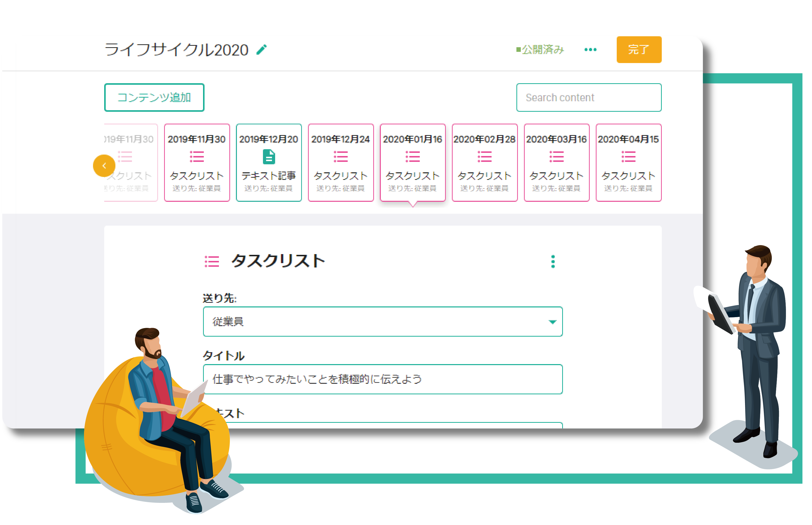This screenshot has width=812, height=525.
Task: Click the pencil icon beside ライフサイクル2020 title
Action: click(261, 50)
